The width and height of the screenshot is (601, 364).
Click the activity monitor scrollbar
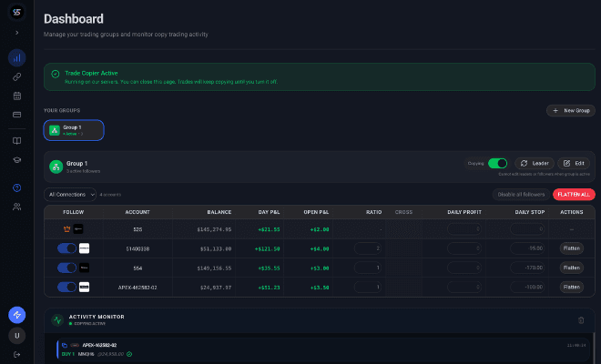pyautogui.click(x=594, y=347)
